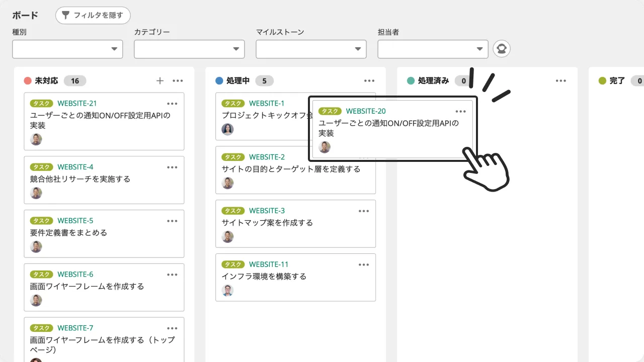Open the WEBSITE-21 card options menu
Screen dimensions: 644x362
tap(172, 104)
